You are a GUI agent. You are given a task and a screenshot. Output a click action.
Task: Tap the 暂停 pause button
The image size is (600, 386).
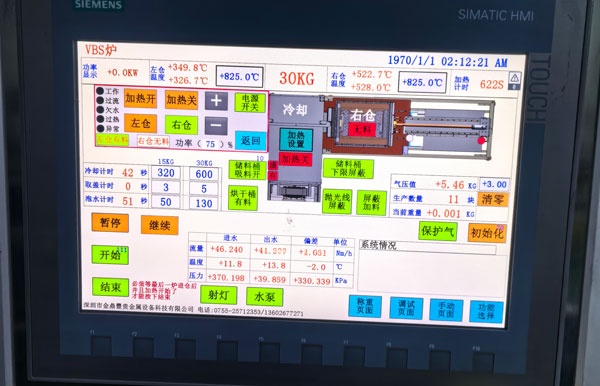coord(110,223)
